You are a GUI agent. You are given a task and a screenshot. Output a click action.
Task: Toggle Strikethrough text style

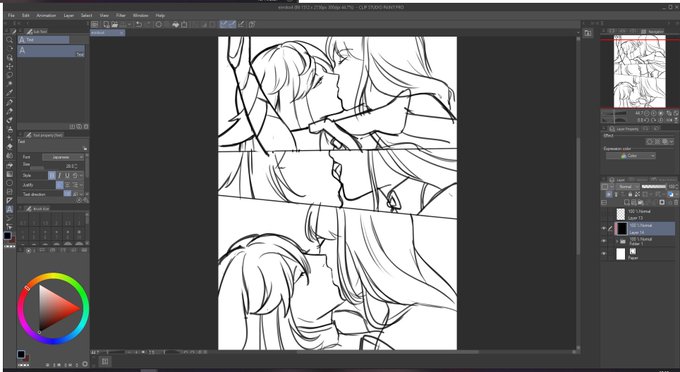pyautogui.click(x=75, y=176)
